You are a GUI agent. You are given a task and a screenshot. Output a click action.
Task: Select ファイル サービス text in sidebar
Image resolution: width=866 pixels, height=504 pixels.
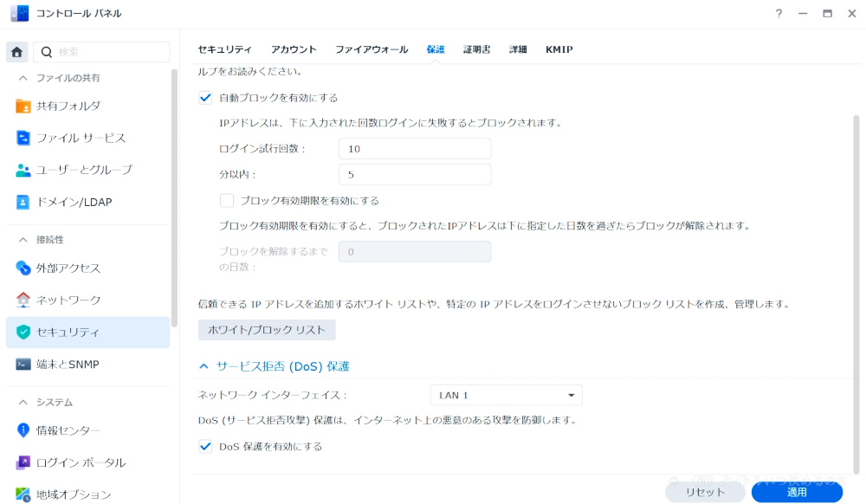click(81, 138)
